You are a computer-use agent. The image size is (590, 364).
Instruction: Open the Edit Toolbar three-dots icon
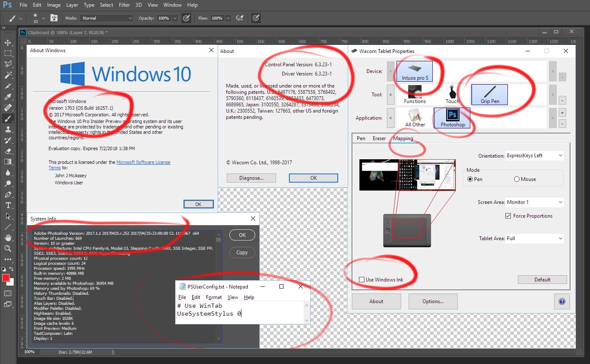coord(8,259)
